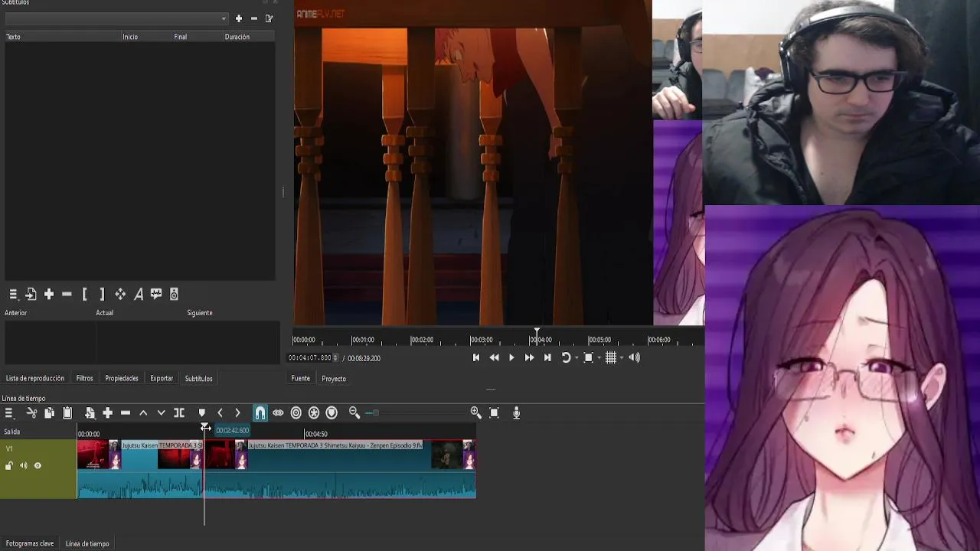Toggle ripple trim and drop
This screenshot has width=980, height=551.
coord(296,412)
